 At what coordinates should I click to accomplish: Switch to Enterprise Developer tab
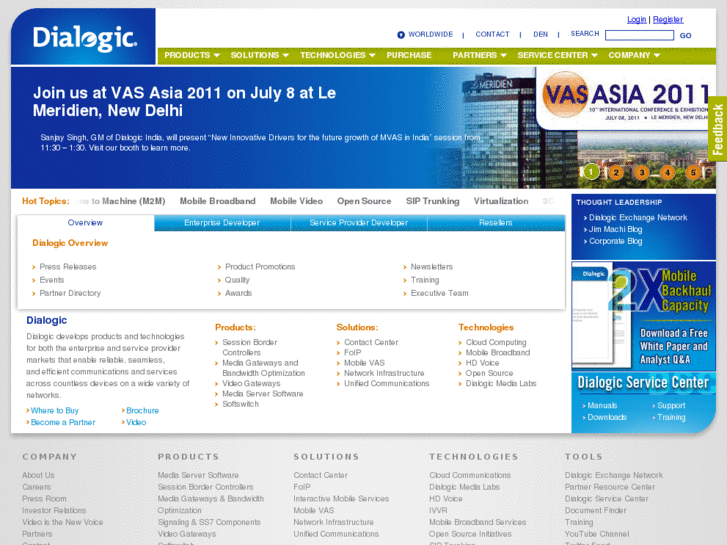222,223
